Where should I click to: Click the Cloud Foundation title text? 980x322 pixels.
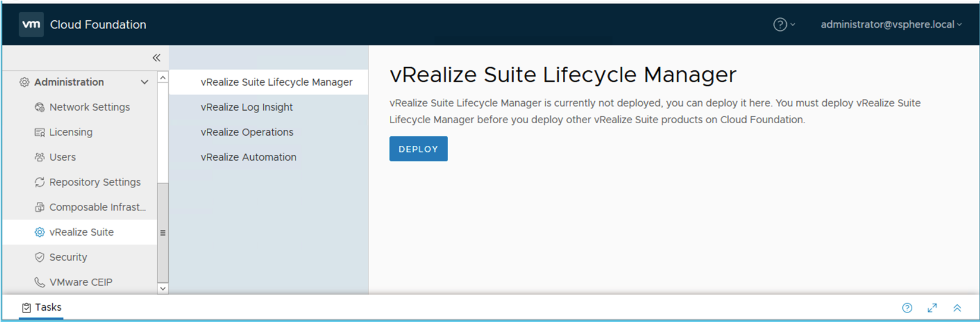pos(98,24)
